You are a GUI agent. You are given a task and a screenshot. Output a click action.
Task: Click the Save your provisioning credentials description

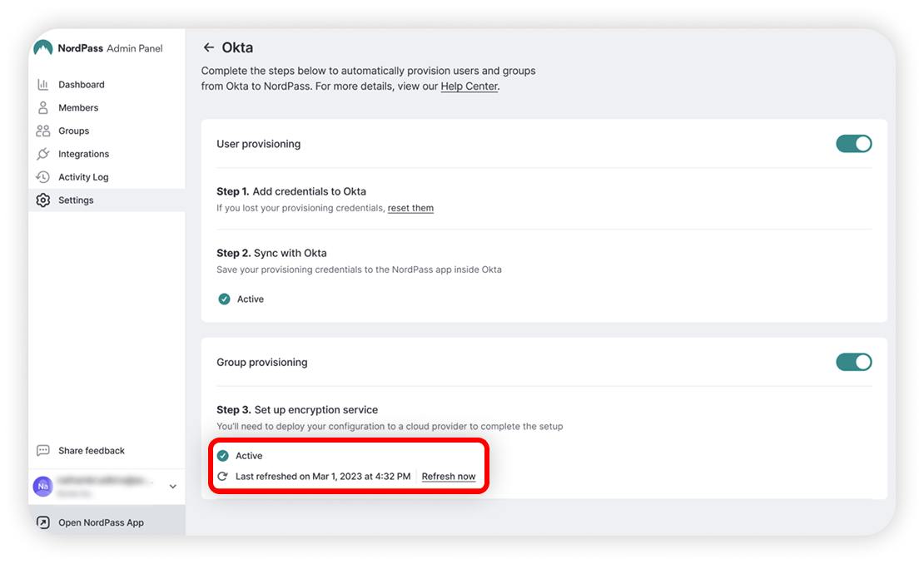click(359, 270)
